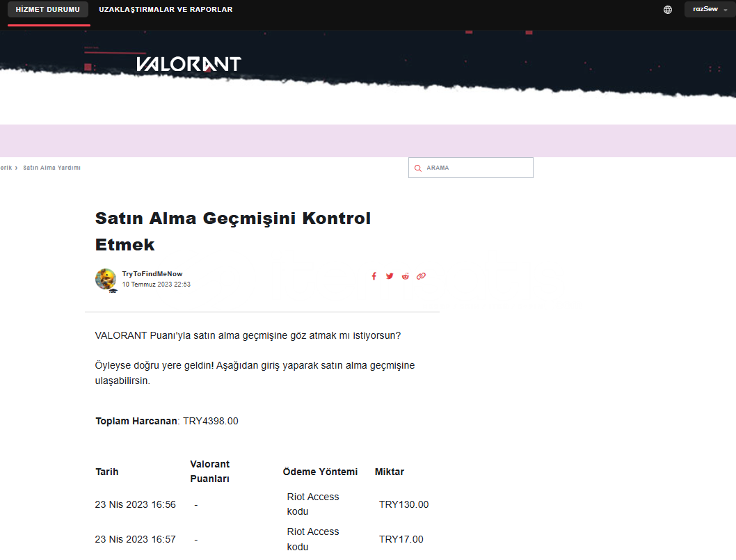Open the author's profile avatar
The image size is (736, 560).
coord(106,279)
